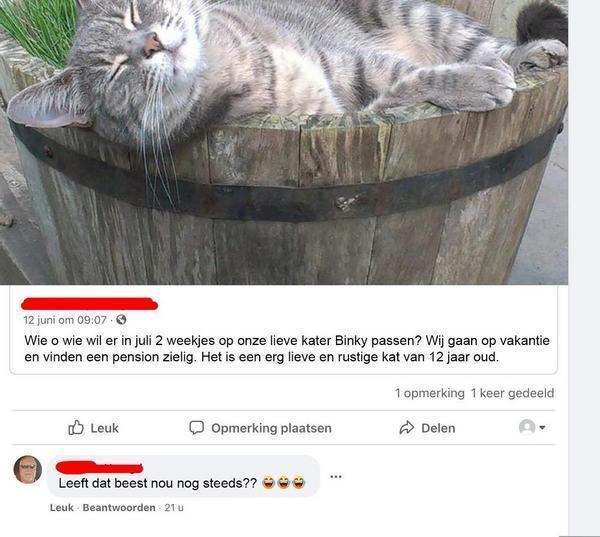Screen dimensions: 600x537
Task: Click the '12 juni om 09:07' timestamp
Action: pos(65,320)
